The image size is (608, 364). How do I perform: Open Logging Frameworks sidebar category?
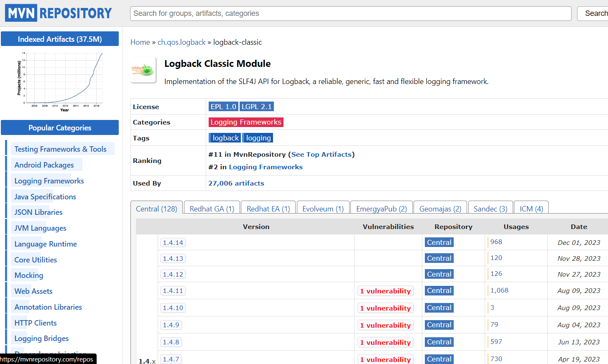49,181
